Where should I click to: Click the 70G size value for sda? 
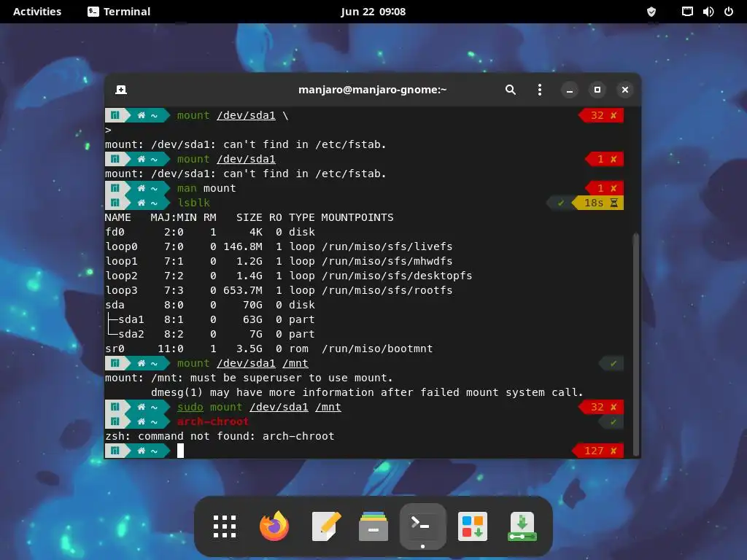pyautogui.click(x=252, y=304)
